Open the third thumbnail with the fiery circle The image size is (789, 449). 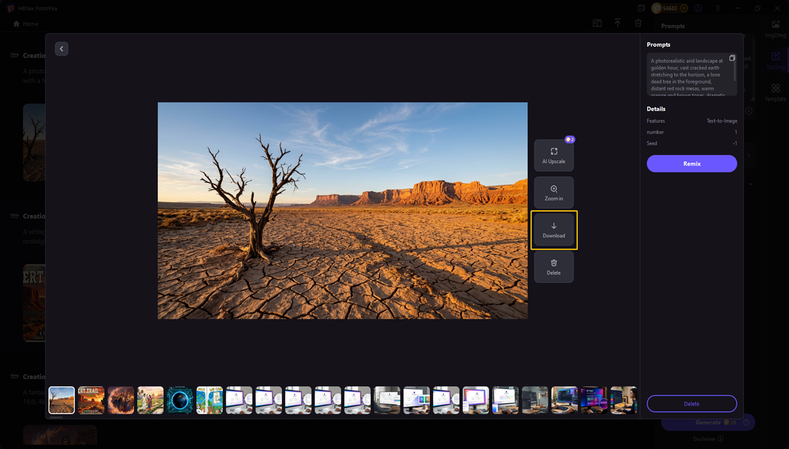[x=121, y=400]
